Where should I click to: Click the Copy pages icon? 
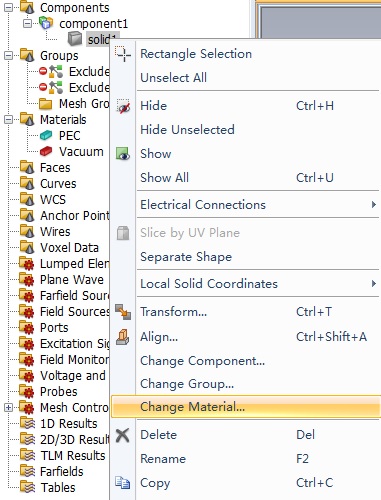pos(123,483)
